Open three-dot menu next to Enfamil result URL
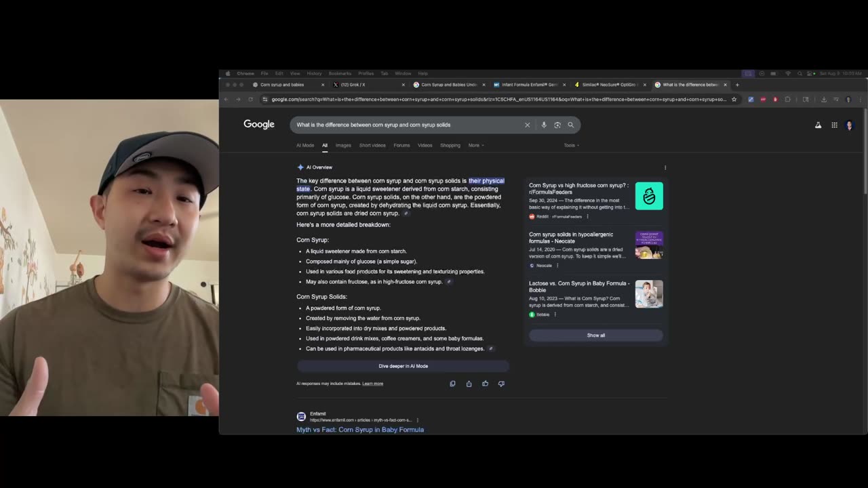This screenshot has height=488, width=868. (418, 420)
